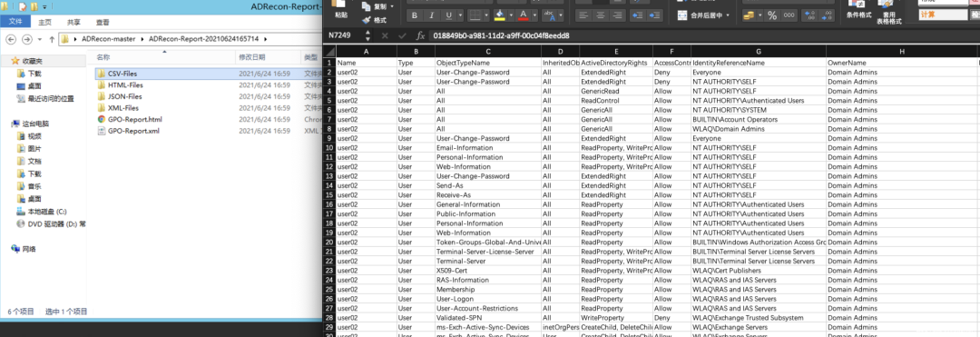
Task: Customize Explorer quick access toolbar dropdown
Action: coord(44,7)
